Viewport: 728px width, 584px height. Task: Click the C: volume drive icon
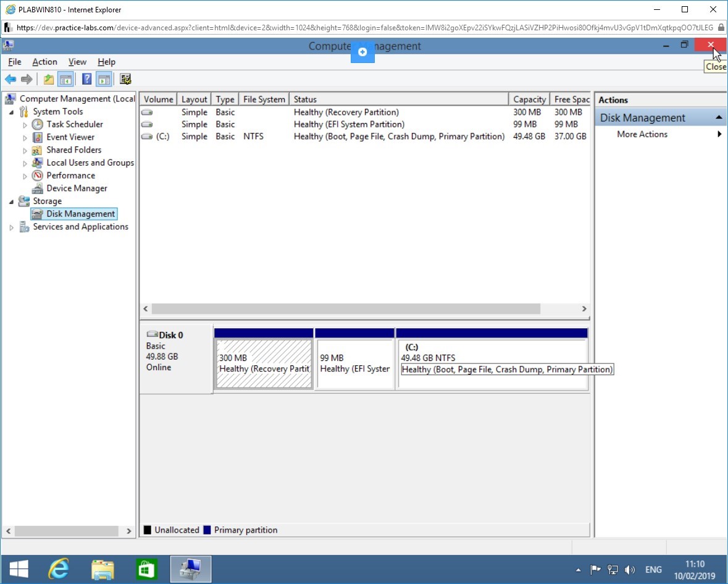(147, 136)
